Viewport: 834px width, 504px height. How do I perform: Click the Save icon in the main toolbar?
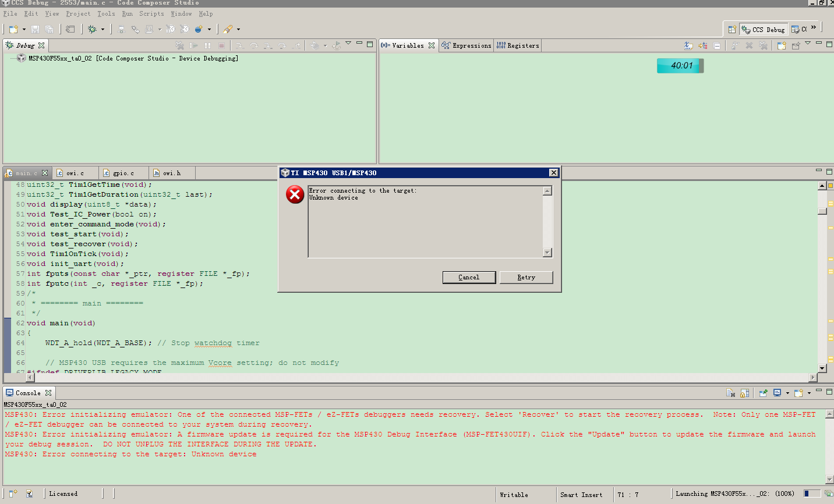[35, 29]
